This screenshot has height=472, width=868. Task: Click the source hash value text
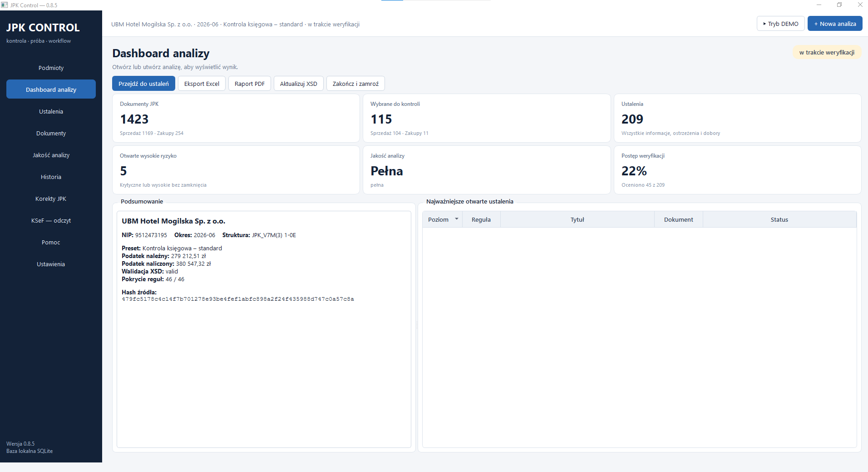click(238, 299)
